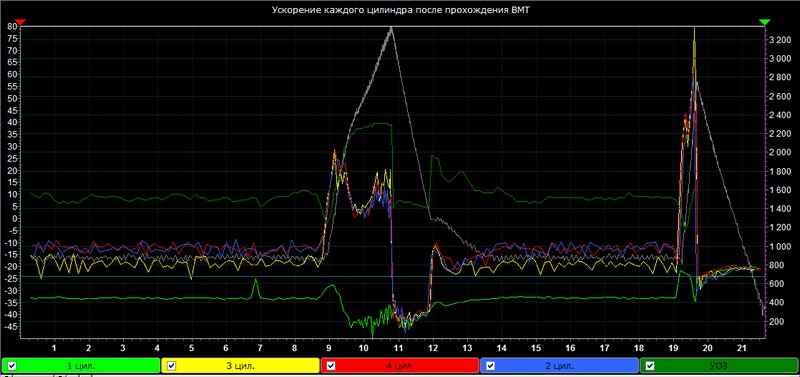Uncheck the 3 цил. checkbox
The height and width of the screenshot is (377, 800).
171,365
